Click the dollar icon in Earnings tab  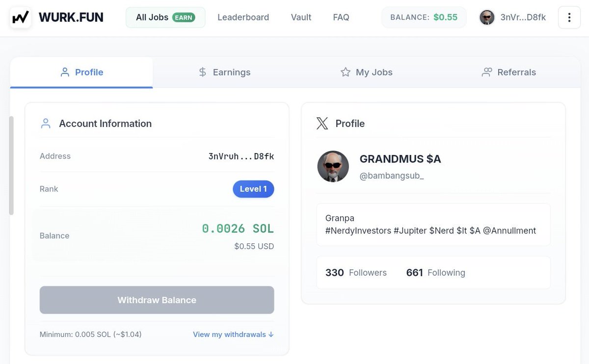point(203,72)
